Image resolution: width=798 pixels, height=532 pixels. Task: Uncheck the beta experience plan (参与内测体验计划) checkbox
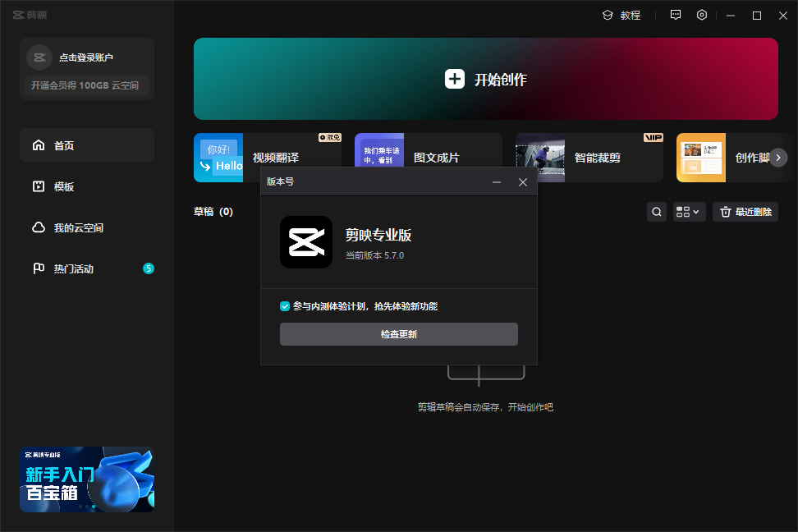[x=285, y=306]
